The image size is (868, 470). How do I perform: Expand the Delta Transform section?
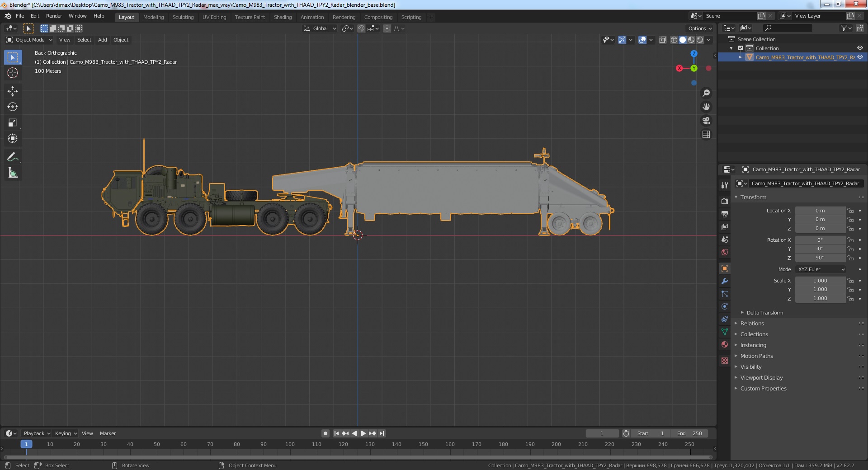[764, 313]
